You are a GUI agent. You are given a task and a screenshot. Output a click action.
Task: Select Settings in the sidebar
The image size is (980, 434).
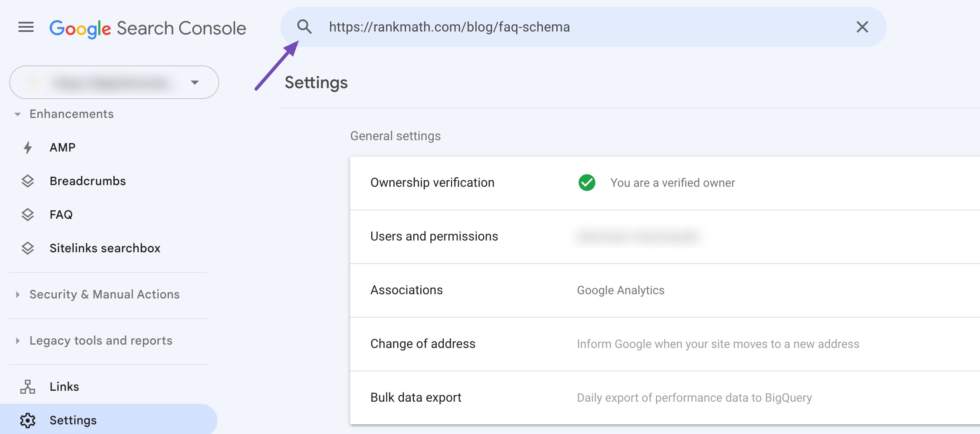pyautogui.click(x=108, y=420)
